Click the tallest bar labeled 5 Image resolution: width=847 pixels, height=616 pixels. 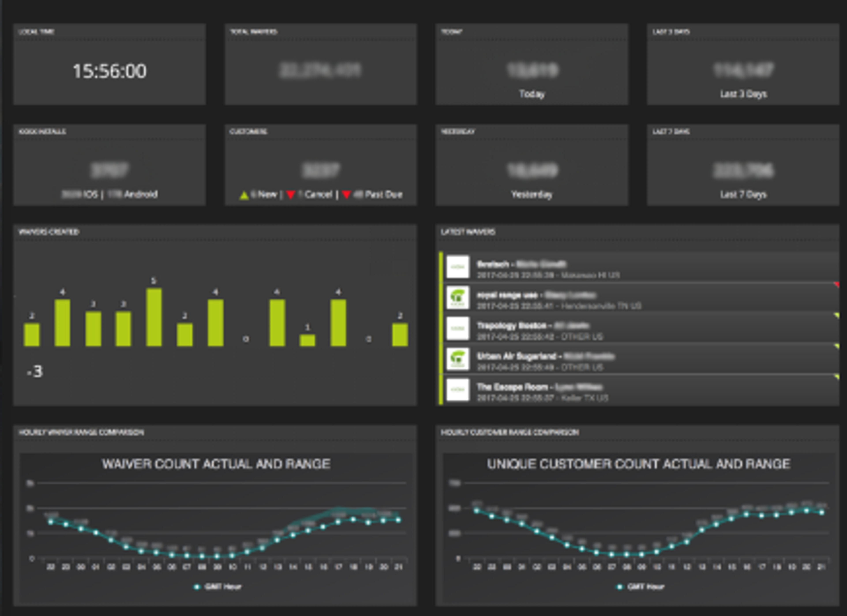(x=154, y=317)
